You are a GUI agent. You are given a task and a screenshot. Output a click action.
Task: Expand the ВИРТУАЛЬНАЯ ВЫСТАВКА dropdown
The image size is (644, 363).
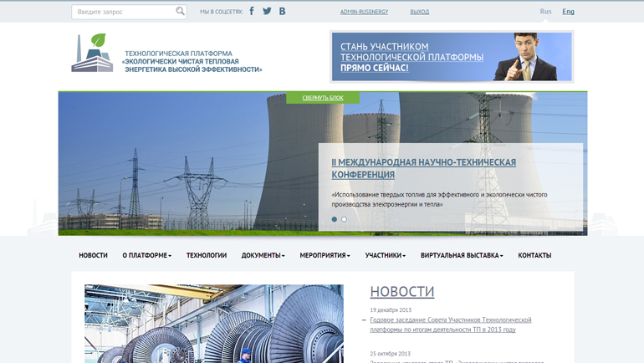click(x=462, y=255)
